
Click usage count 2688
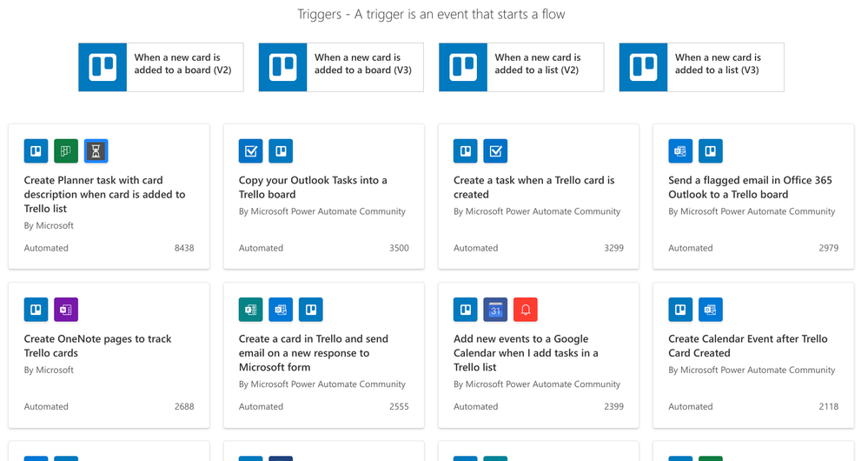184,407
